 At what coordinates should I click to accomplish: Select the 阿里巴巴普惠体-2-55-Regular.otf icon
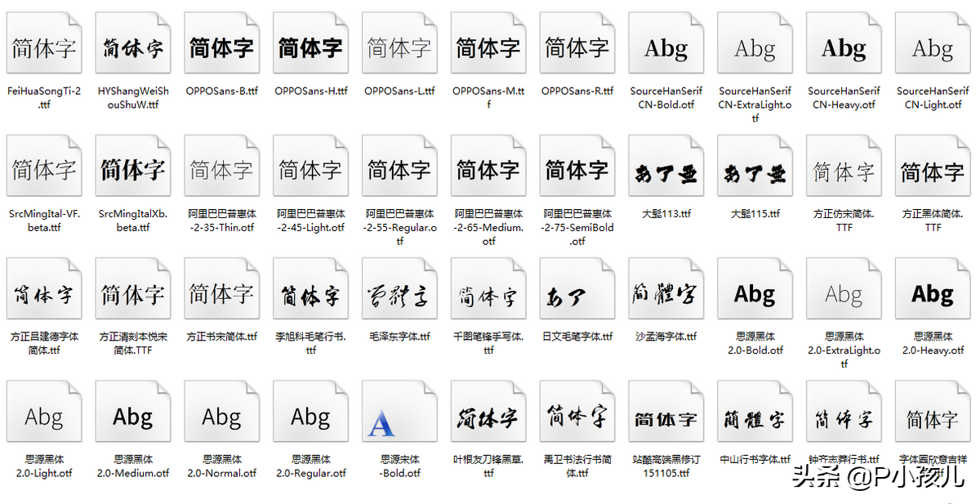(399, 166)
